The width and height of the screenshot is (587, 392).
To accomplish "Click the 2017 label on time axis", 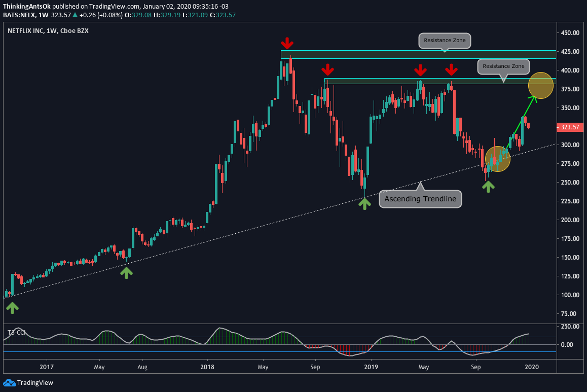I will (47, 367).
